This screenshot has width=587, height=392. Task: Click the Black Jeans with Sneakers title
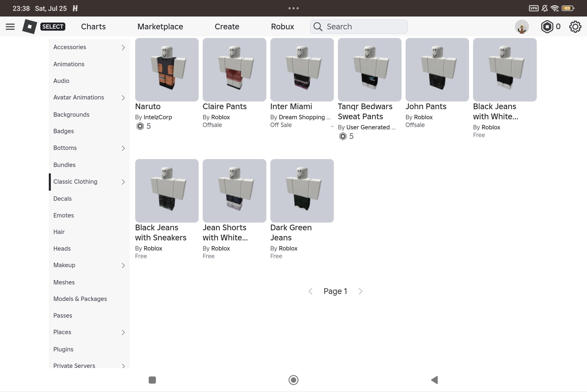click(161, 233)
